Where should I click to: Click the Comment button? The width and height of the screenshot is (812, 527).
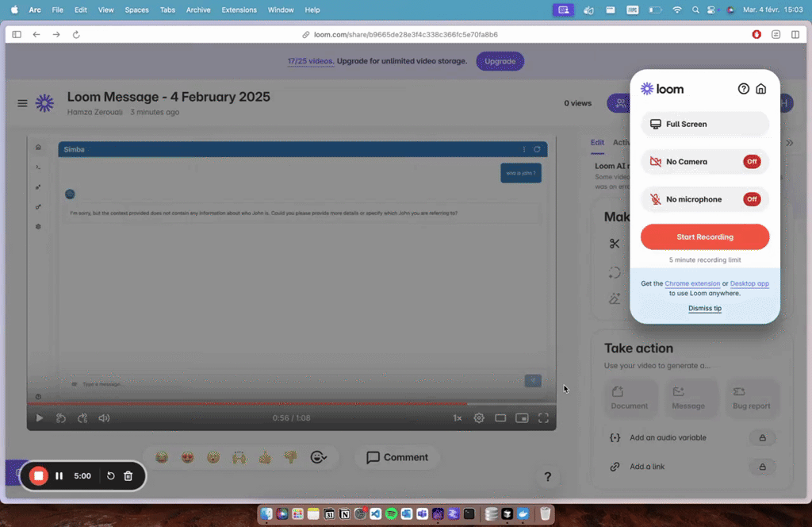coord(397,457)
